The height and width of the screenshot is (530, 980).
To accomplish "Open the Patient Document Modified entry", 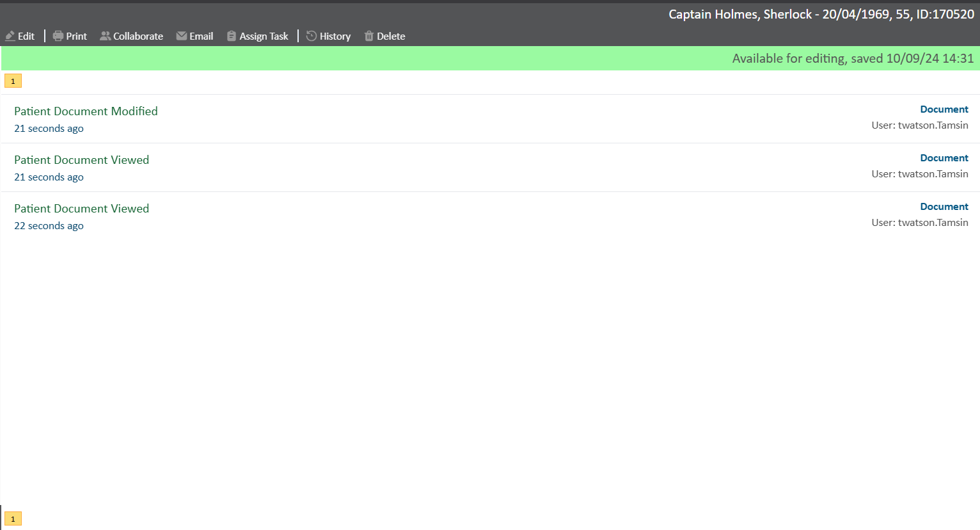I will [x=86, y=111].
